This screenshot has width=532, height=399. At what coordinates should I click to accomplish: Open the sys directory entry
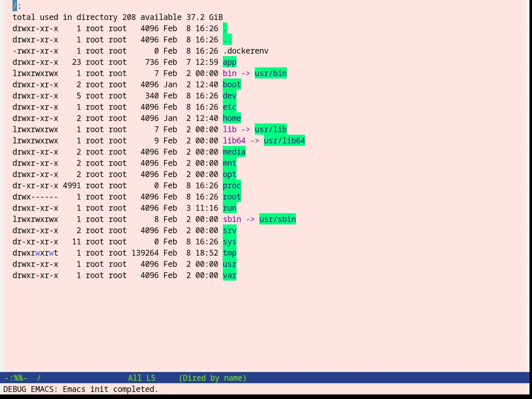tap(229, 242)
